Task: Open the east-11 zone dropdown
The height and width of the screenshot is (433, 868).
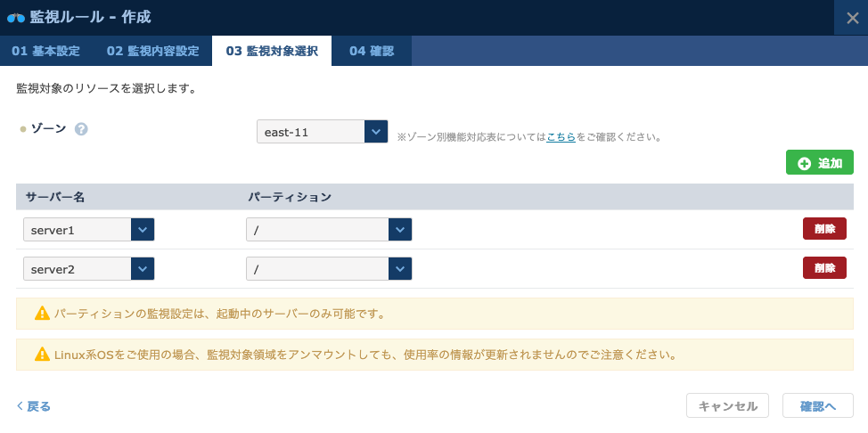Action: [323, 132]
